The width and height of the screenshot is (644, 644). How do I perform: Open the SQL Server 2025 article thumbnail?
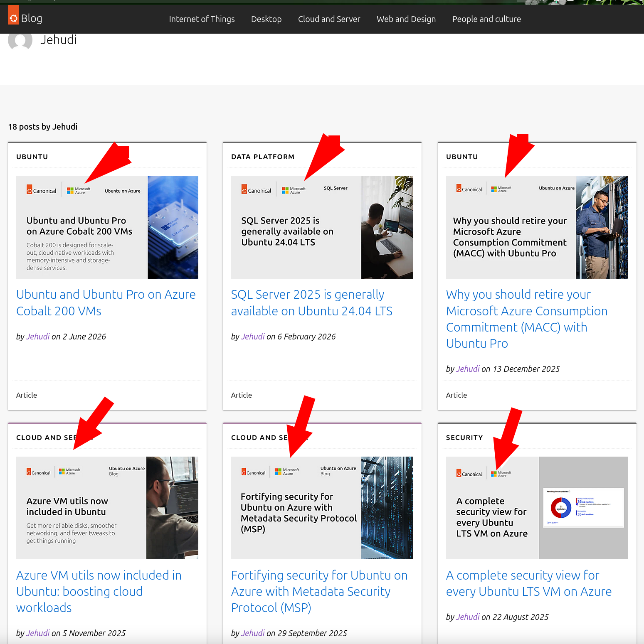tap(322, 227)
